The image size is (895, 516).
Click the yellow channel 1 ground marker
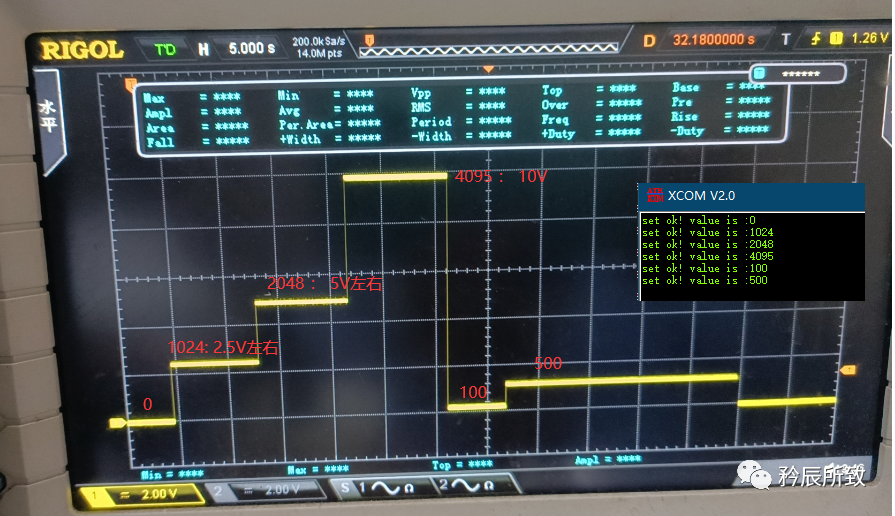117,423
